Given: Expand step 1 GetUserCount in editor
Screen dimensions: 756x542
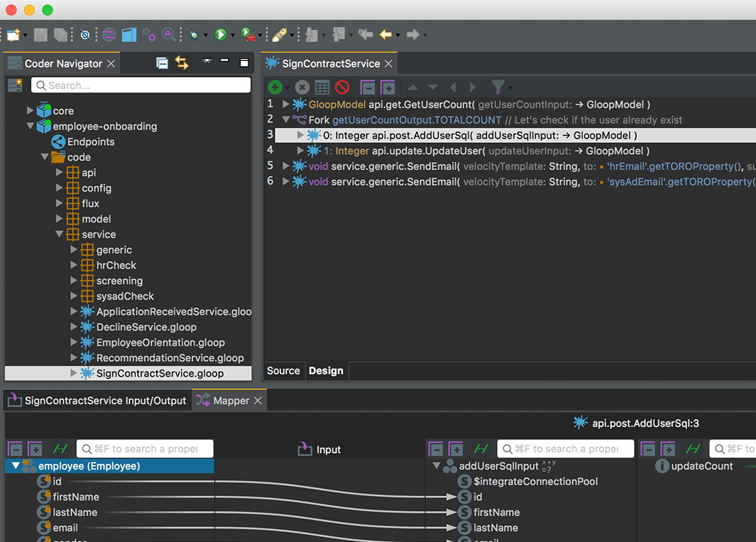Looking at the screenshot, I should tap(285, 104).
